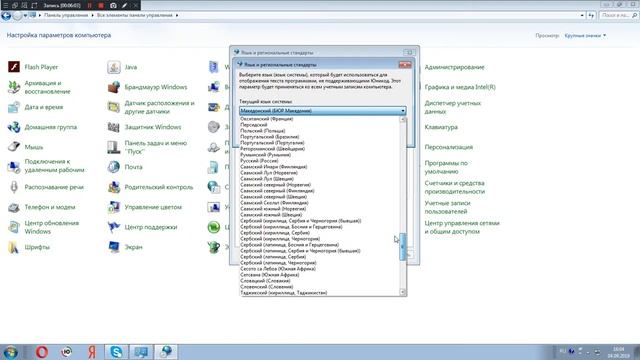
Task: Open the Мышь control panel icon
Action: (x=14, y=147)
